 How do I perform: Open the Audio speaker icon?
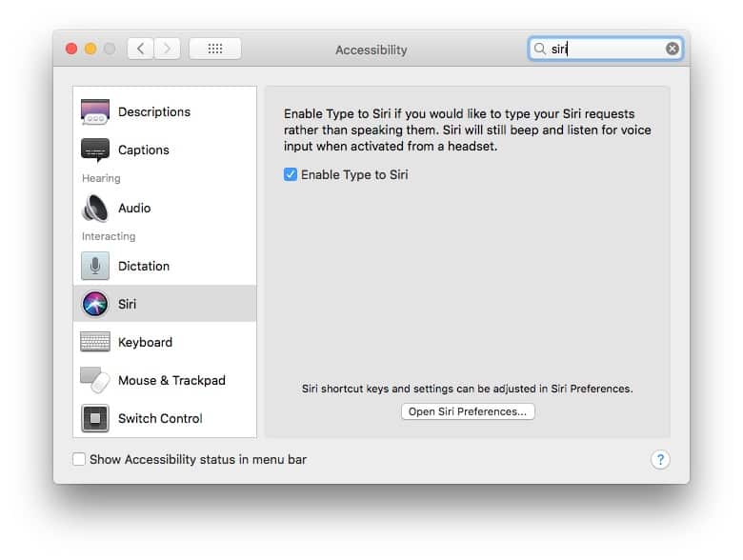tap(95, 209)
